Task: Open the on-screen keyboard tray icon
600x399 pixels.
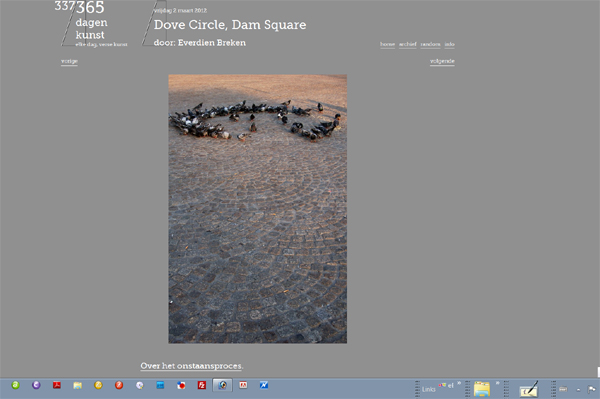Action: click(x=563, y=389)
